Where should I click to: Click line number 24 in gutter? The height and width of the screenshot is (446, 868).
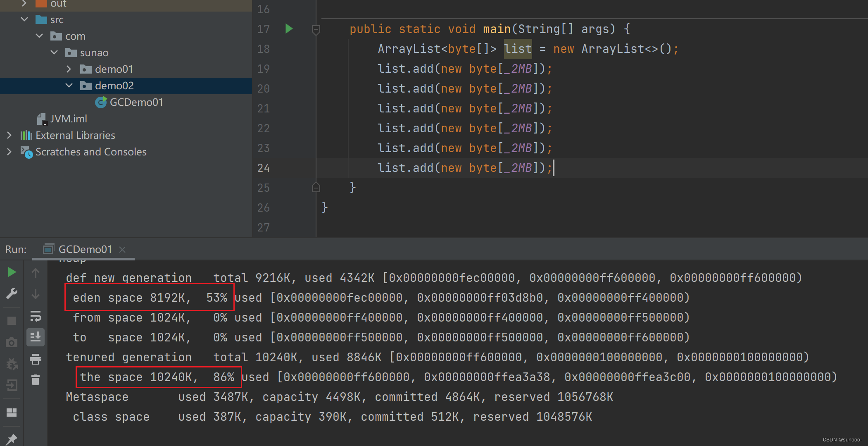click(264, 168)
